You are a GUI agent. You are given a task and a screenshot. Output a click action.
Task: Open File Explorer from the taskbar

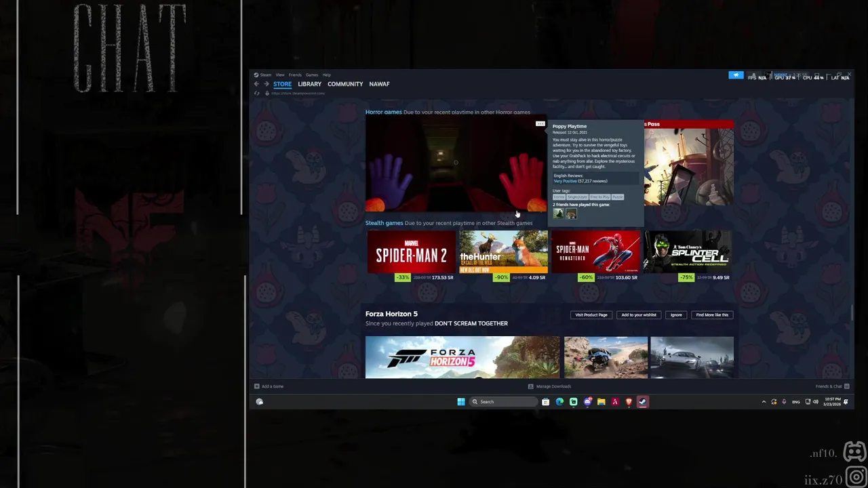point(601,402)
